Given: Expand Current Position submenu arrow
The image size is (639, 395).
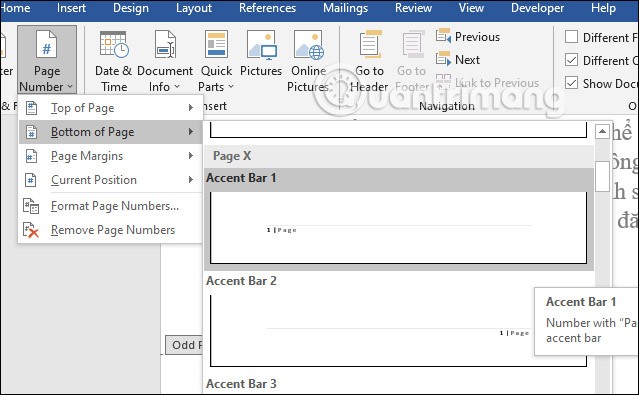Looking at the screenshot, I should 191,179.
